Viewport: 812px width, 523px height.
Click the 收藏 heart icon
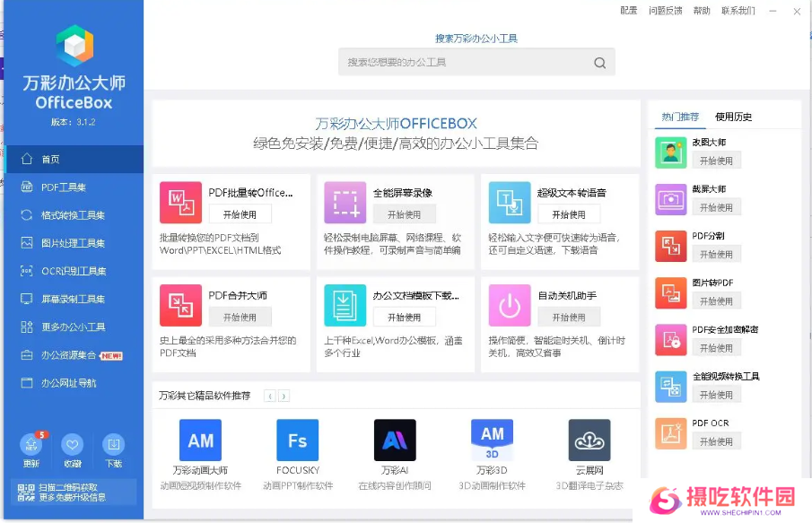(72, 444)
